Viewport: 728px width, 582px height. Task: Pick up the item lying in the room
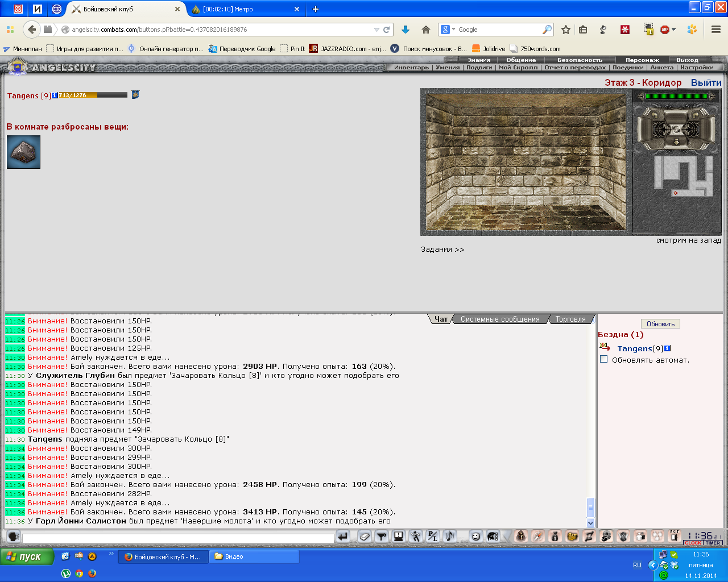click(x=23, y=152)
